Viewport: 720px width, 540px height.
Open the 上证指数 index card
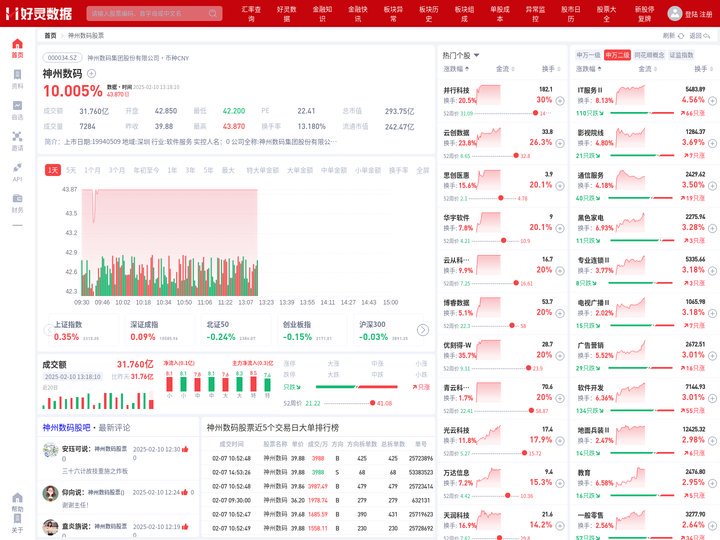click(x=82, y=330)
